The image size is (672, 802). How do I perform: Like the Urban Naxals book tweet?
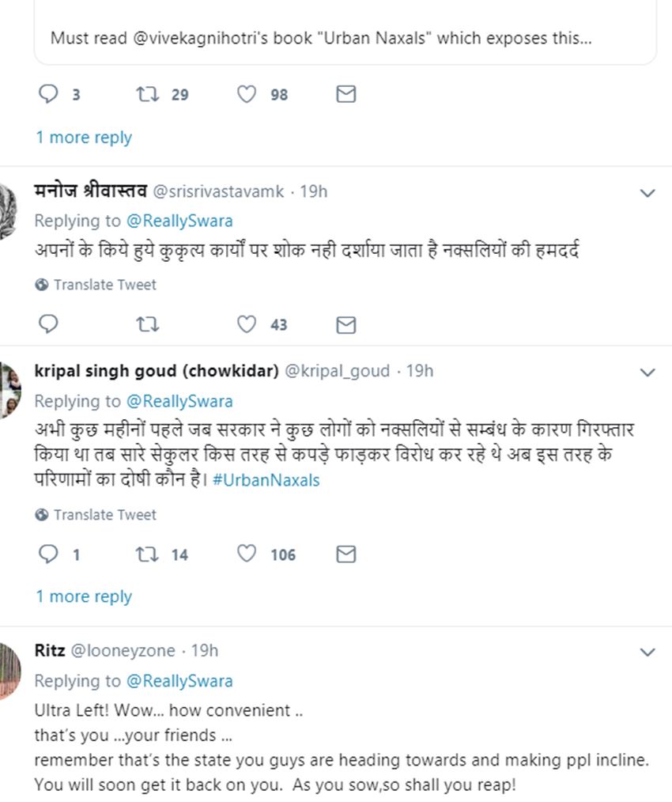pos(247,95)
